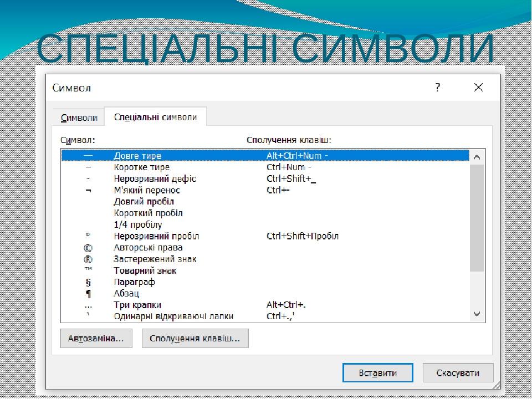This screenshot has width=532, height=399.
Task: Click the ¶ pilcrow symbol glyph
Action: pos(88,294)
